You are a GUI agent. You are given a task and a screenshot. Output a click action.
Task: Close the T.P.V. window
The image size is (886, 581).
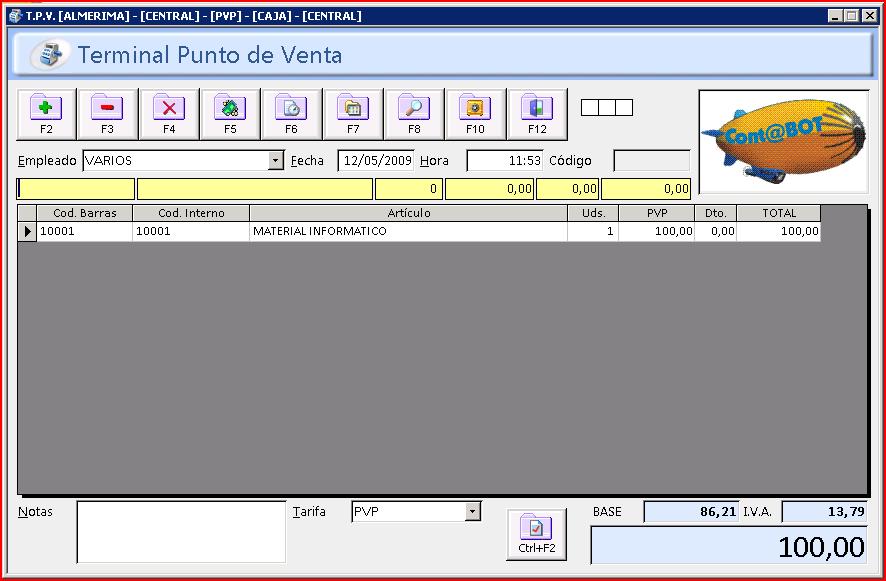[x=870, y=16]
